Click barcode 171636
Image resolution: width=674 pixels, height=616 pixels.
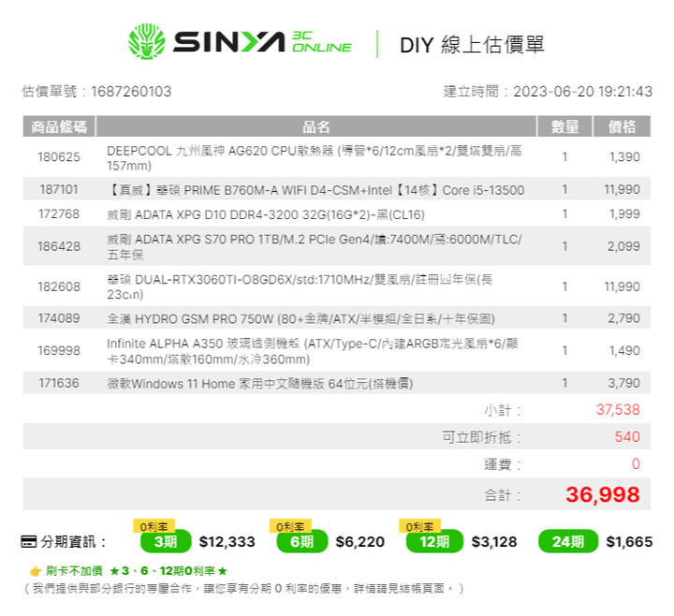(x=59, y=383)
